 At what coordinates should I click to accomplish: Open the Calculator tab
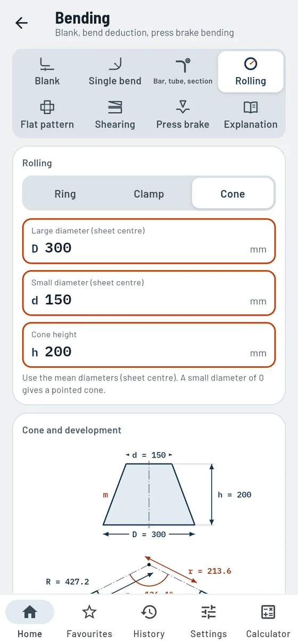point(268,620)
